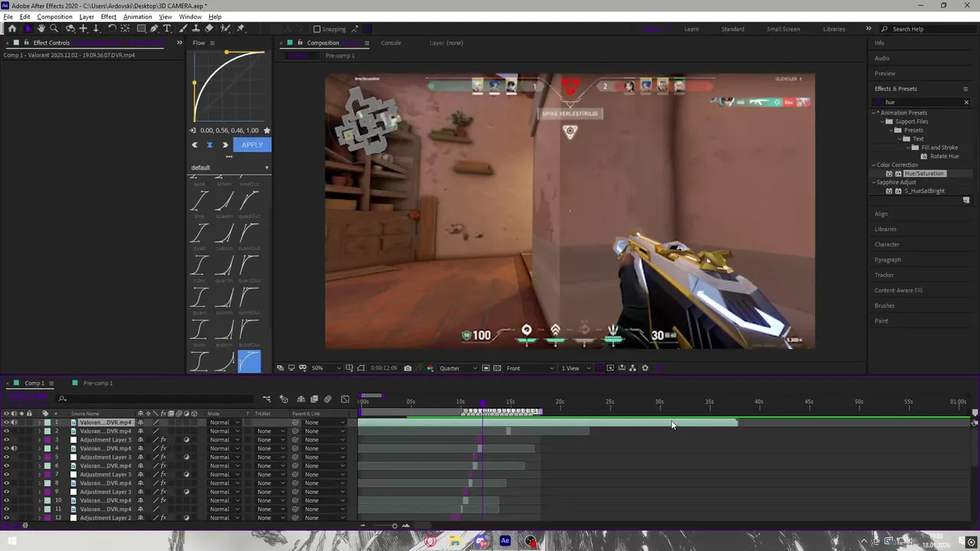Viewport: 980px width, 551px height.
Task: Open the Quarter resolution dropdown
Action: tap(459, 368)
